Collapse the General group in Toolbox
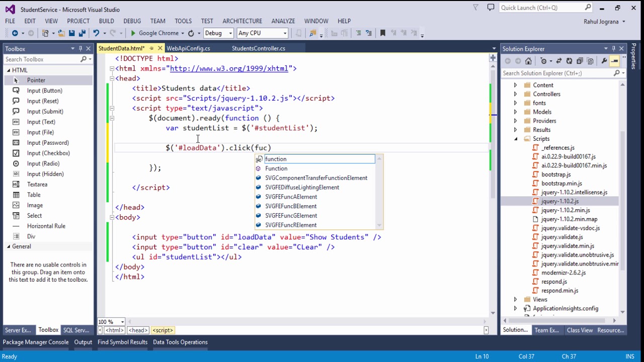644x362 pixels. coord(9,246)
